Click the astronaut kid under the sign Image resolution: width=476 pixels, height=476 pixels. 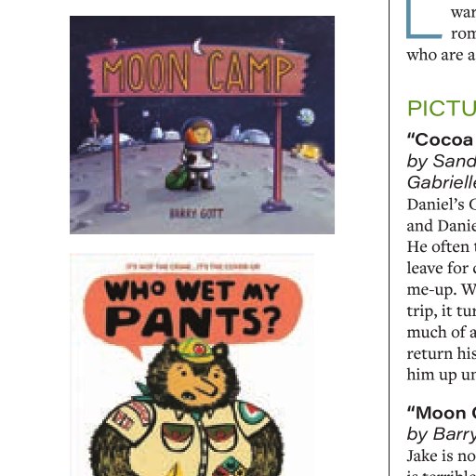click(x=199, y=153)
